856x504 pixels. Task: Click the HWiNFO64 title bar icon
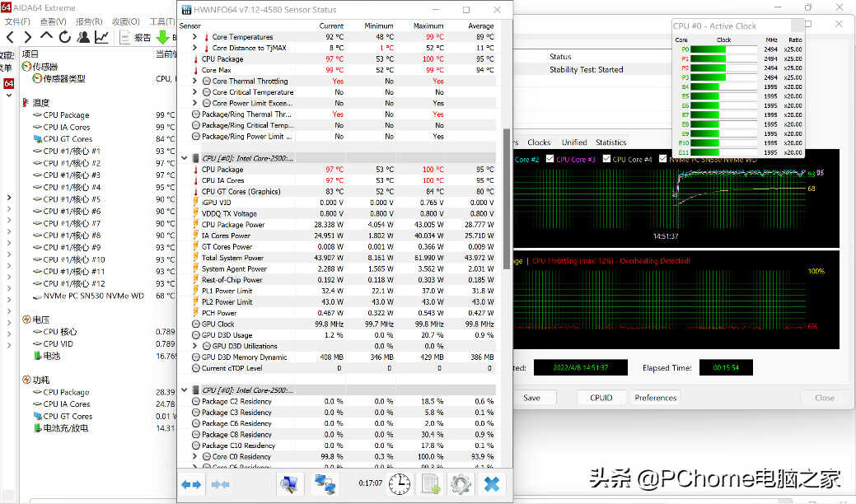186,10
